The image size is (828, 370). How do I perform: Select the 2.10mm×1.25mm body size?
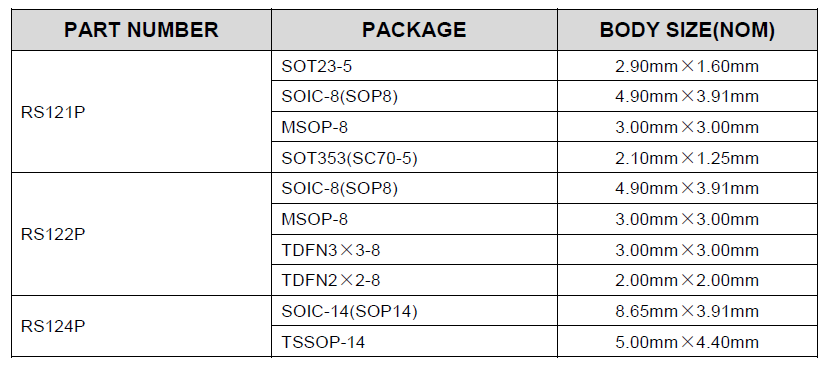coord(687,157)
